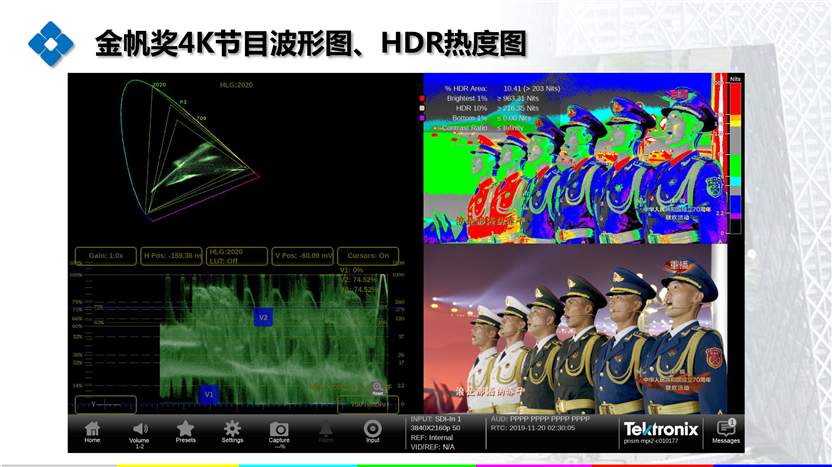
Task: Click the Brightest 1% red swatch
Action: click(423, 100)
